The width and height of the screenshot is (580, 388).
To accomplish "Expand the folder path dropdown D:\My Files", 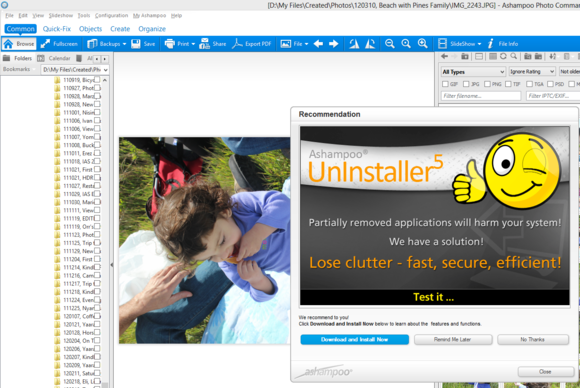I will 105,70.
